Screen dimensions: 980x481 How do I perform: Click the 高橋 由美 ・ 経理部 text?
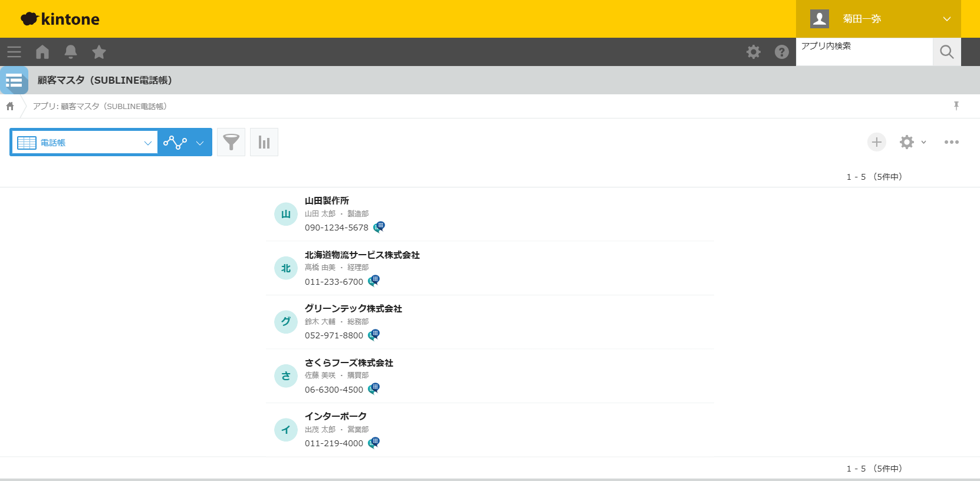337,267
